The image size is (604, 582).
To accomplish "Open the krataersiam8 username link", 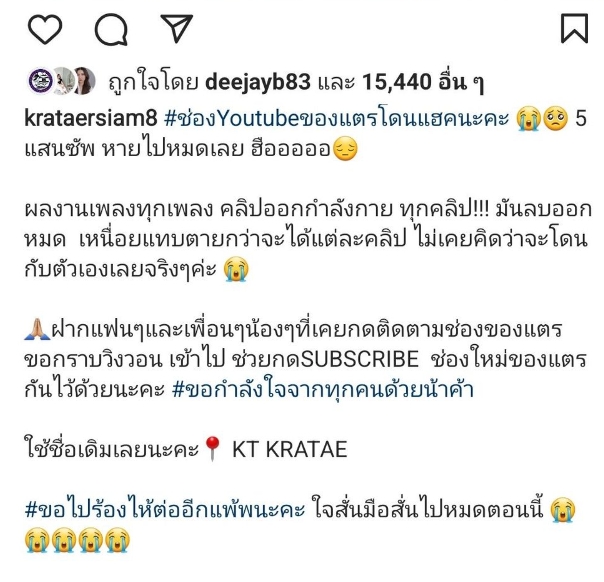I will click(91, 117).
